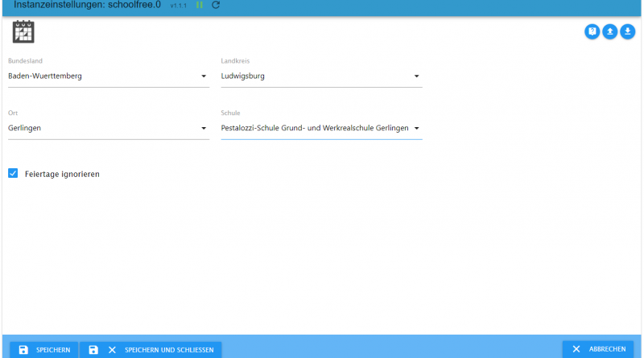
Task: Open the Landkreis dropdown arrow
Action: click(416, 77)
